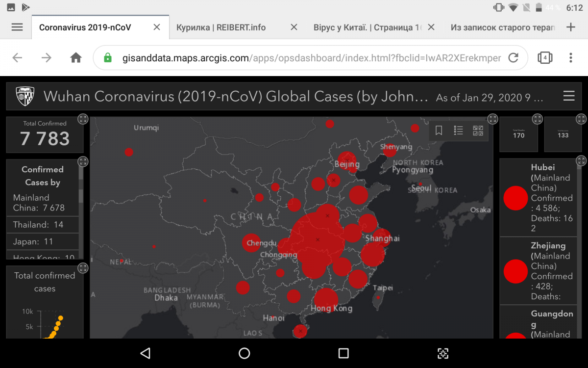The height and width of the screenshot is (368, 588).
Task: Click the As of Jan 29, 2020 timestamp
Action: pos(490,98)
